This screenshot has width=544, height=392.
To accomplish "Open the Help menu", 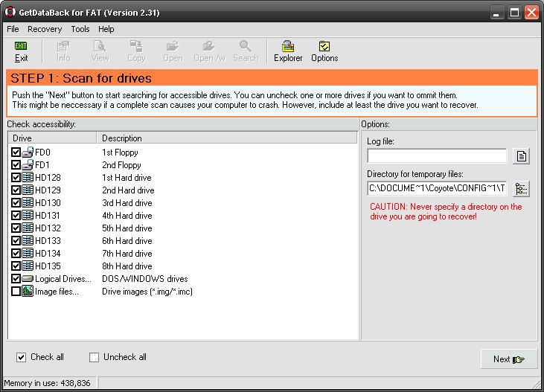I will click(106, 29).
